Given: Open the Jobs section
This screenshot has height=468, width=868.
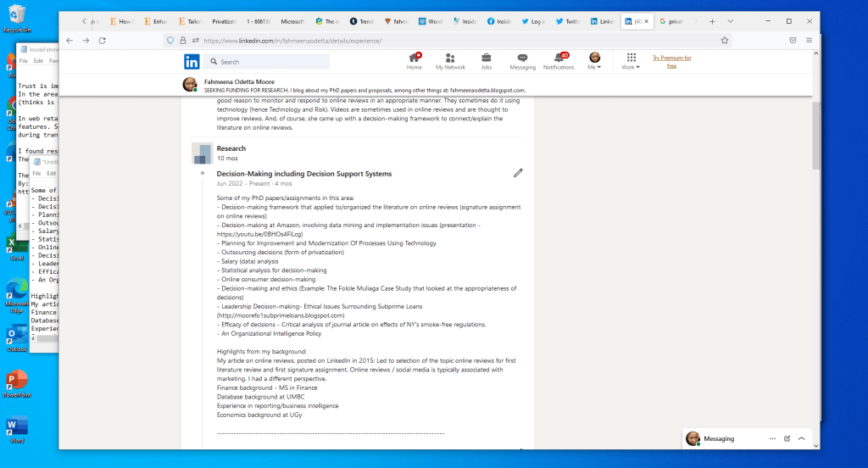Looking at the screenshot, I should click(x=486, y=60).
